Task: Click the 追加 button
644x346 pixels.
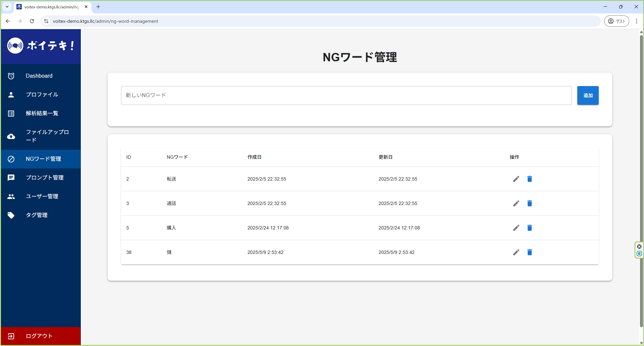Action: coord(588,95)
